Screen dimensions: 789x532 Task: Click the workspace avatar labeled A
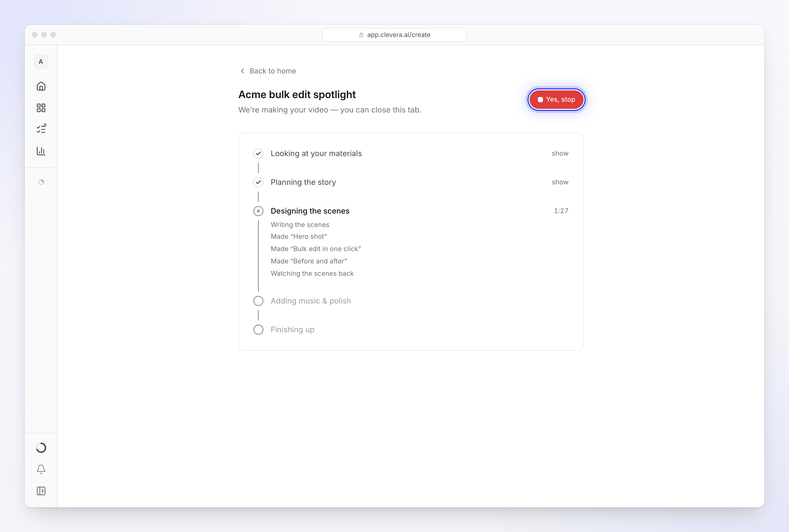tap(41, 62)
